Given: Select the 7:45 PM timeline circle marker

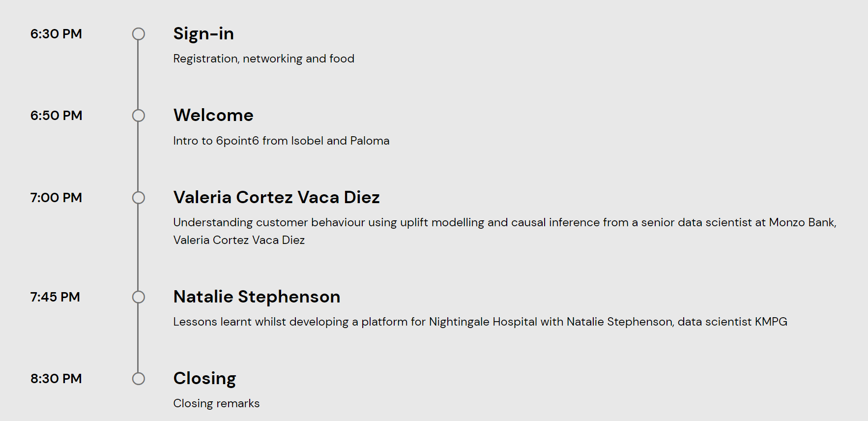Looking at the screenshot, I should pyautogui.click(x=139, y=297).
